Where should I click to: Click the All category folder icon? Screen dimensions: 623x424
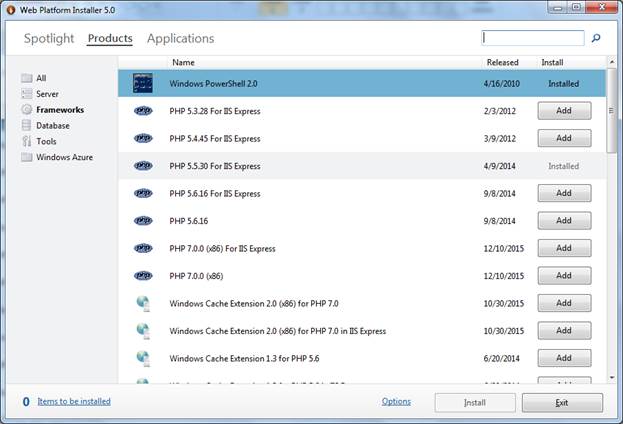(27, 78)
